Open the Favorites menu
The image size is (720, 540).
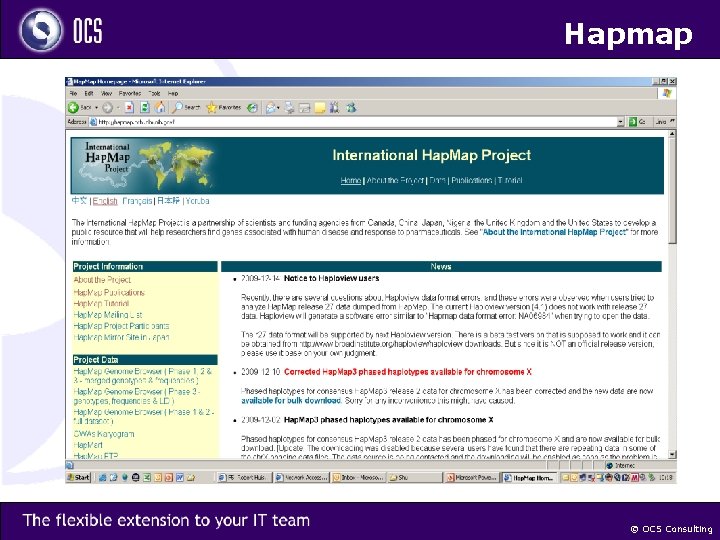130,93
